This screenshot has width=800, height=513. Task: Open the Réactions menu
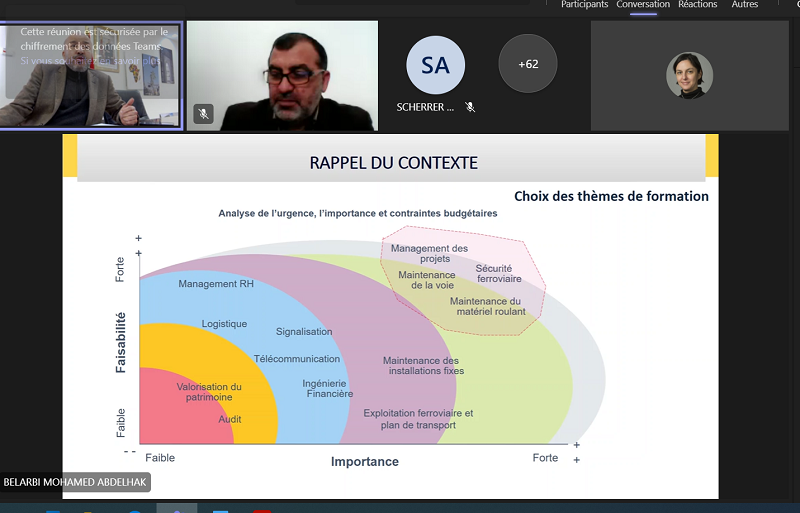697,5
